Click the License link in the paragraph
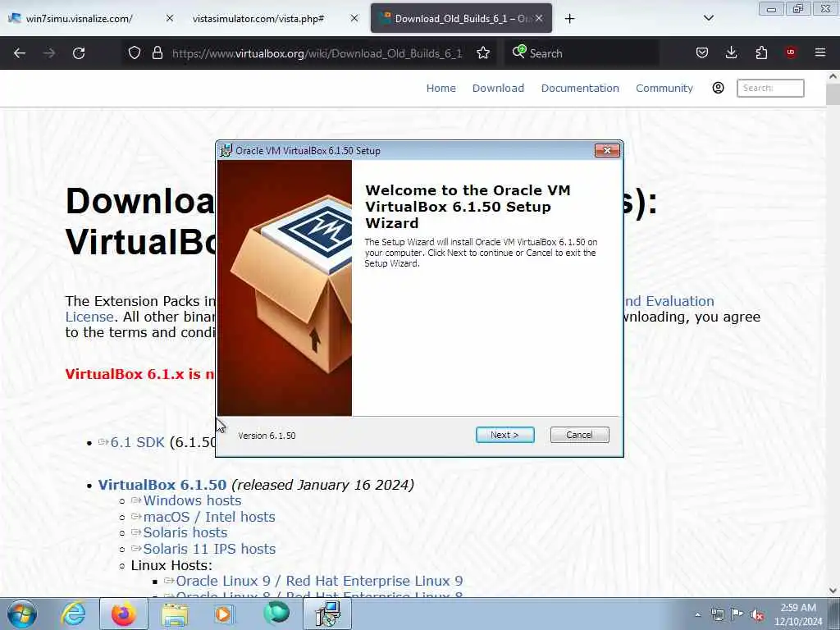 pyautogui.click(x=89, y=317)
